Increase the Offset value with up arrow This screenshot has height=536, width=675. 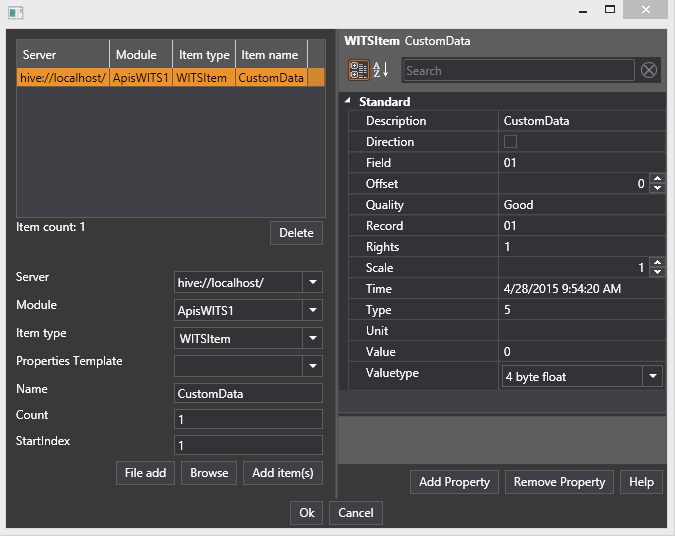coord(657,179)
